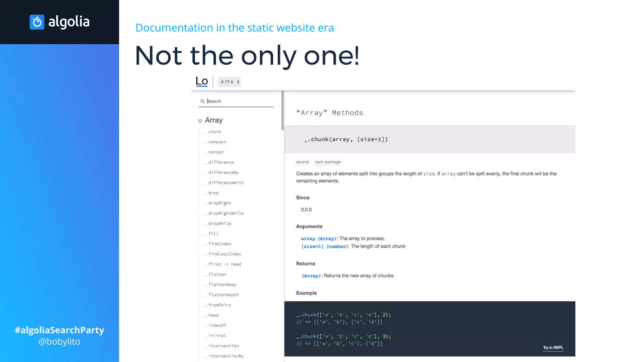Focus the Search input field
The height and width of the screenshot is (362, 644).
tap(236, 101)
